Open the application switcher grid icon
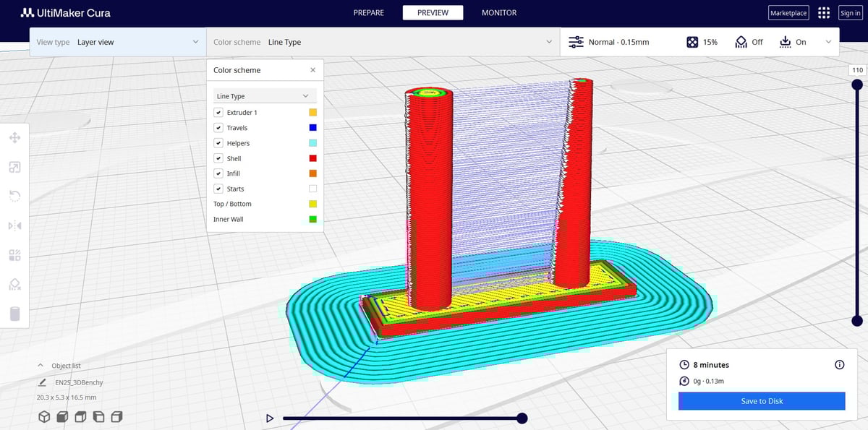This screenshot has width=868, height=430. tap(823, 13)
